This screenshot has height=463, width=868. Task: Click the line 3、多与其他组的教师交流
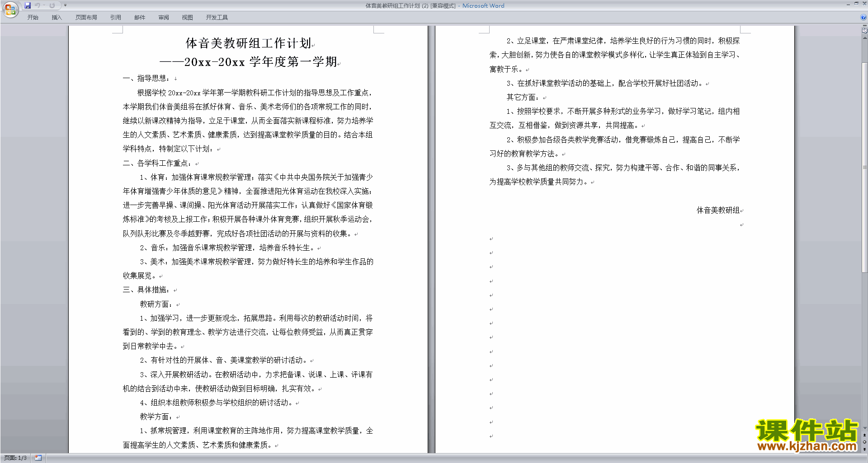[623, 168]
